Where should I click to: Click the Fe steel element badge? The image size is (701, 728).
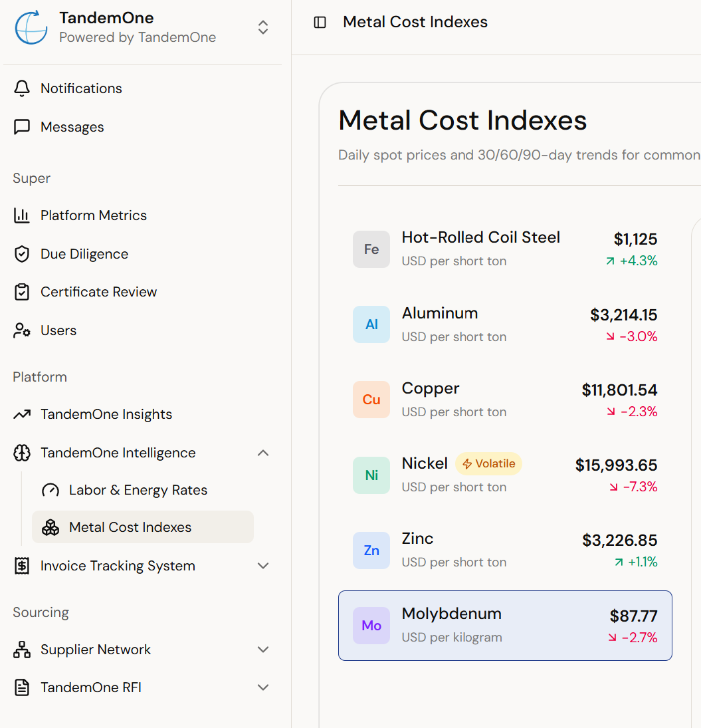(x=371, y=249)
